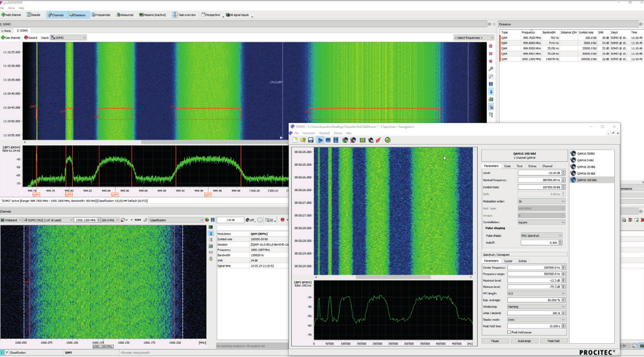Click the Autorange button
Image resolution: width=644 pixels, height=357 pixels.
point(524,341)
